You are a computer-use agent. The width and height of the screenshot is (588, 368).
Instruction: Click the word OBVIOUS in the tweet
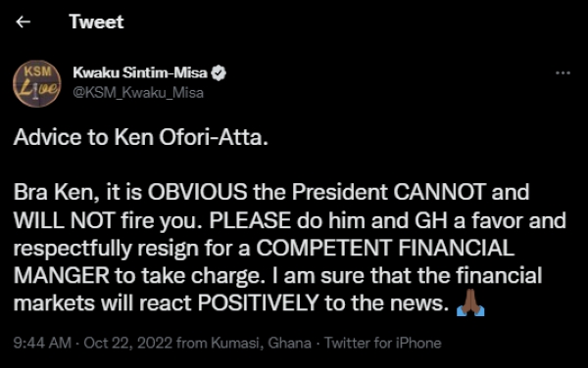coord(197,192)
